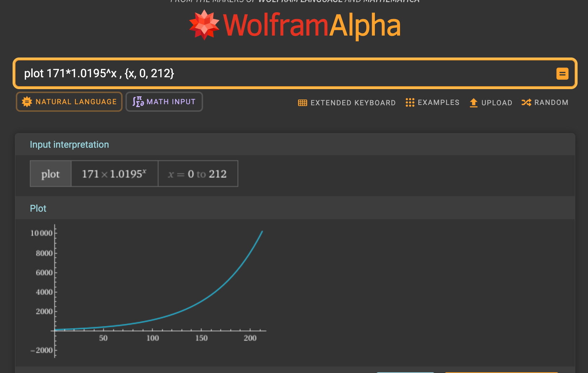
Task: Click the 171×1.0195^x expression cell
Action: click(115, 174)
